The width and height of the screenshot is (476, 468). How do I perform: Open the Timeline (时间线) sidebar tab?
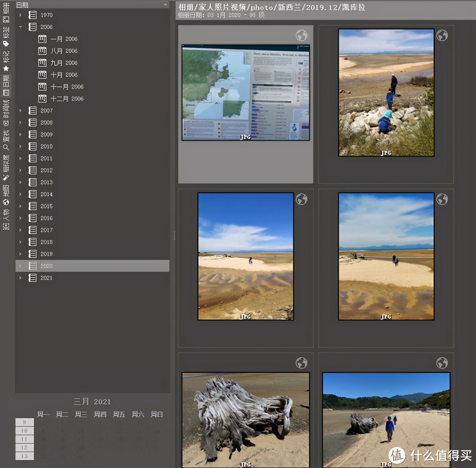coord(6,113)
